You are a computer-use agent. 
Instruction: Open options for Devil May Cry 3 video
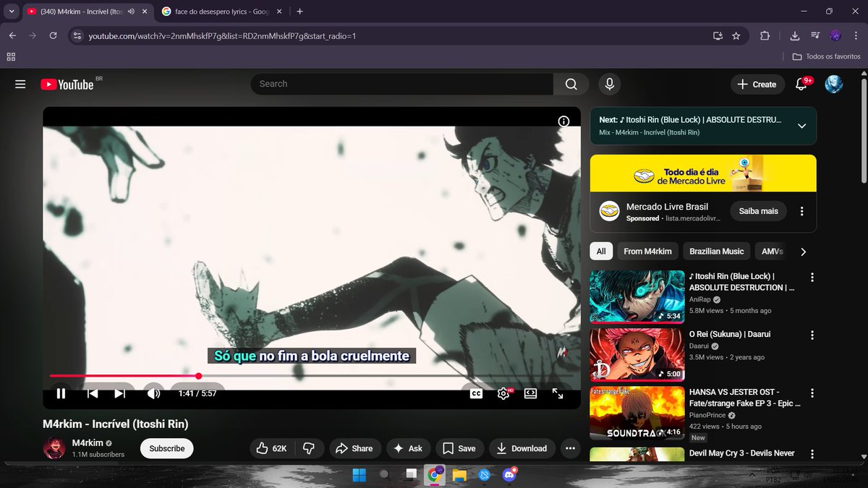(x=812, y=453)
